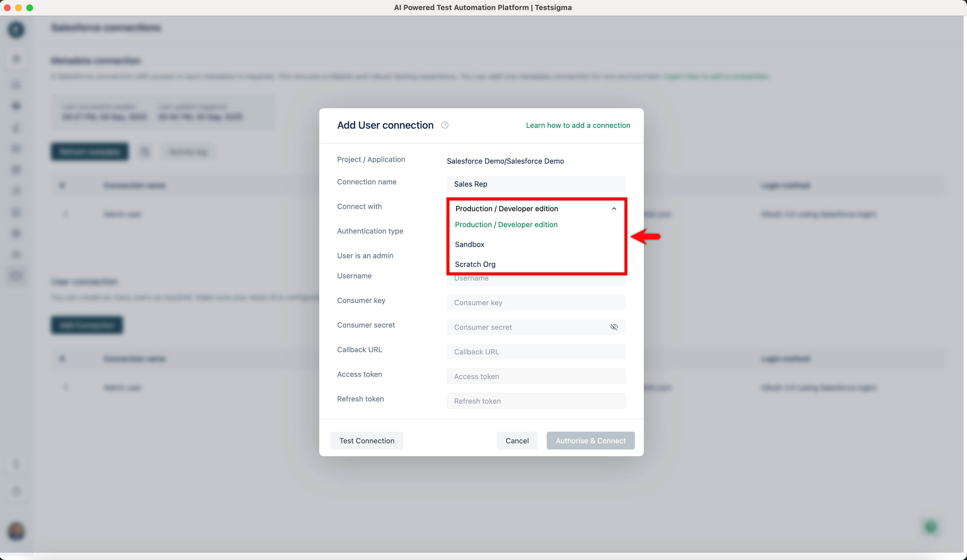Click the Consumer key input field

[x=536, y=302]
